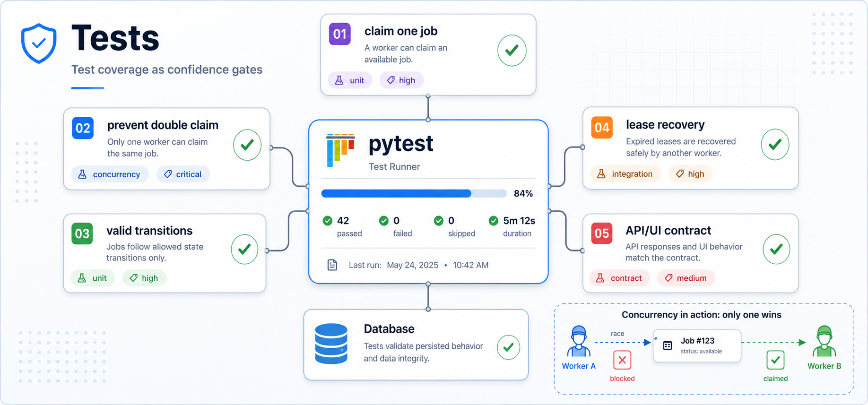Click the "prevent double claim" title
The image size is (868, 405).
tap(163, 125)
